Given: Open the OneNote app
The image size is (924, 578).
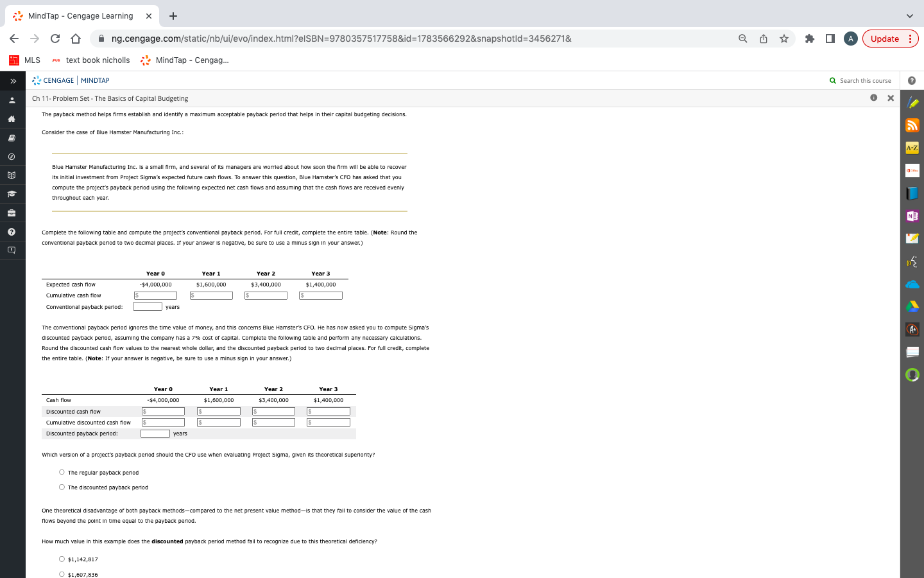Looking at the screenshot, I should click(x=912, y=216).
